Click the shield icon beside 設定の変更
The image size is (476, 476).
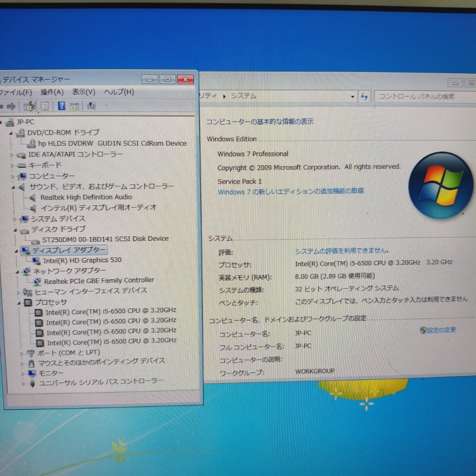(x=423, y=330)
